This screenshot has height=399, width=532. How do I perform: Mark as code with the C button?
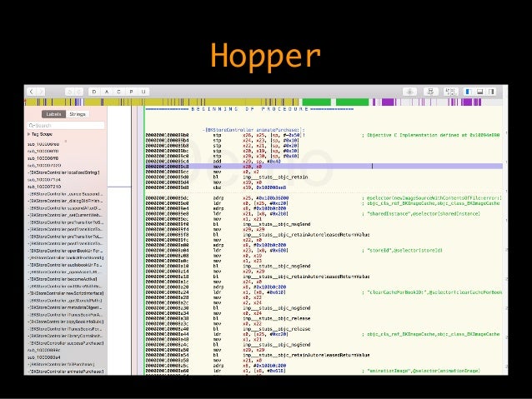(x=118, y=92)
